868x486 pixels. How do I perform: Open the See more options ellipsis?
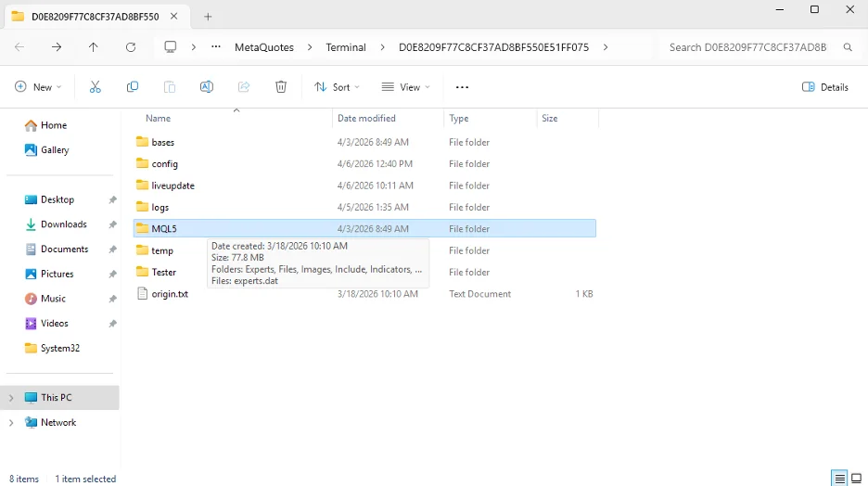pos(462,87)
